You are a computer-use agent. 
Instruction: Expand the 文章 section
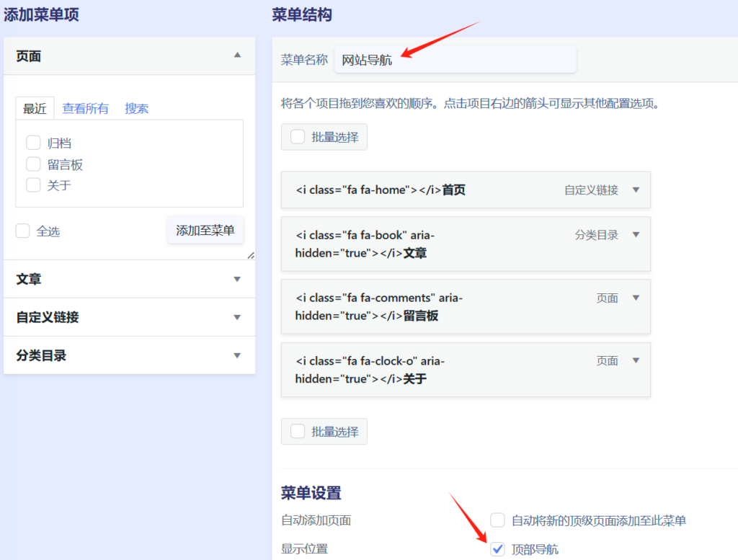click(237, 279)
